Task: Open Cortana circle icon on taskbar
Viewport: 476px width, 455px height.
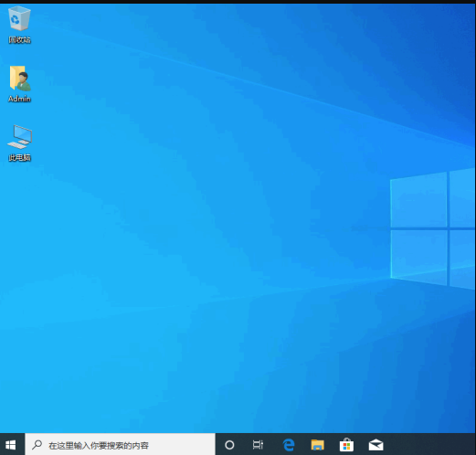Action: pos(229,445)
